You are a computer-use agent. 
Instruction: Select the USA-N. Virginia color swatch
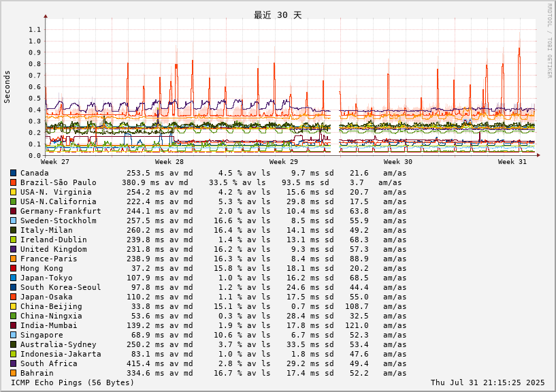click(14, 193)
